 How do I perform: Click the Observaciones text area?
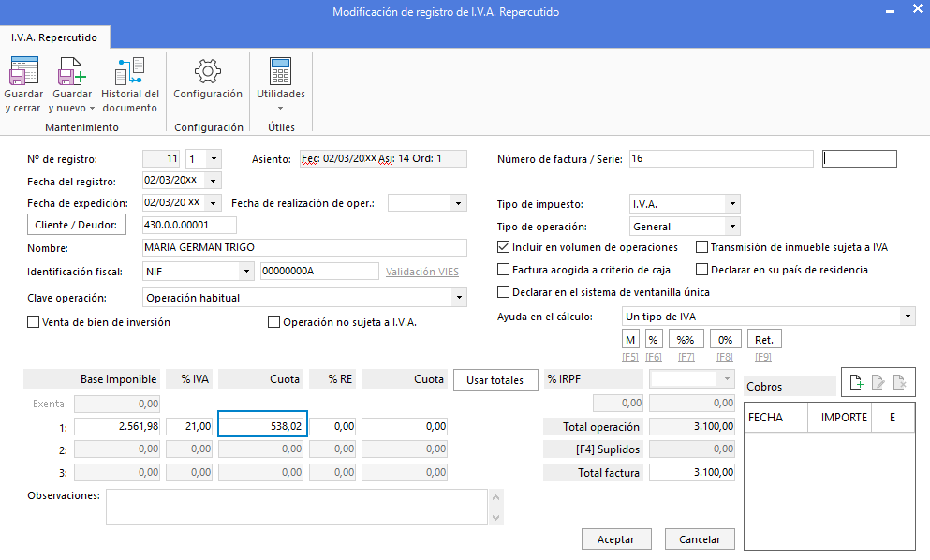pos(297,507)
